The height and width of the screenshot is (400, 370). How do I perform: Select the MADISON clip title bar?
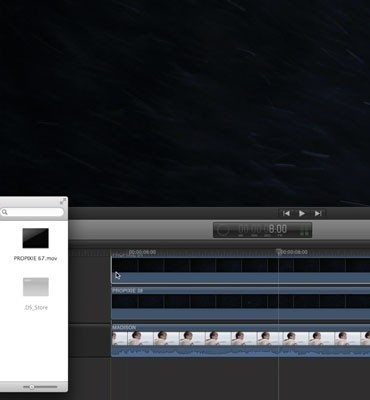coord(241,327)
